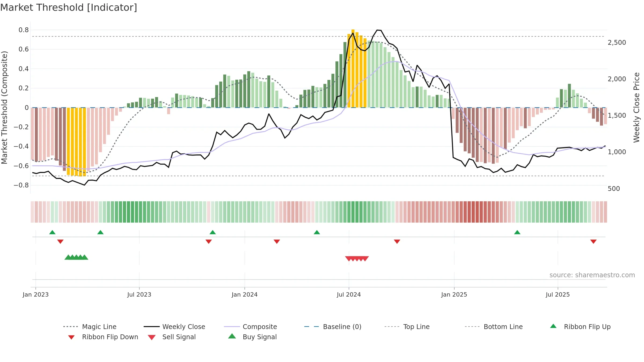This screenshot has width=644, height=362.
Task: Click the −0.8 left axis tick label
Action: click(x=21, y=185)
